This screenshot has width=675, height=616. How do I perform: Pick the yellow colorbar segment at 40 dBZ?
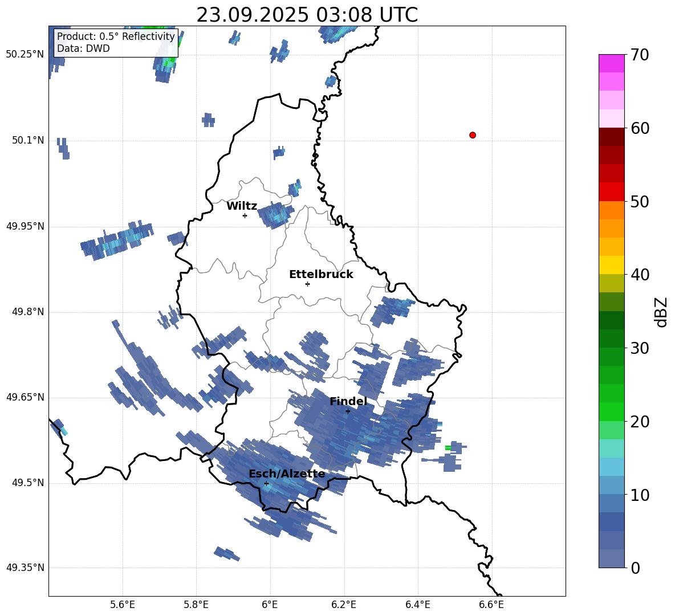[x=611, y=265]
